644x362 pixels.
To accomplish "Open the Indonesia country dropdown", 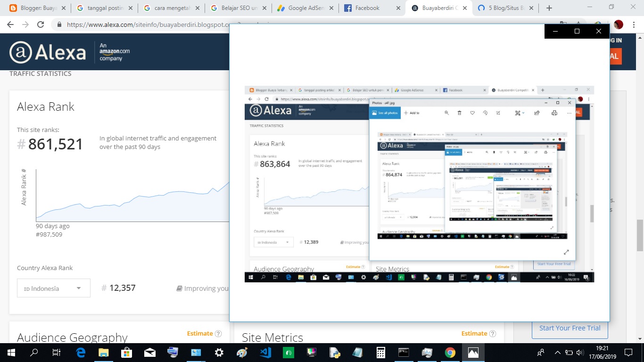I will tap(54, 288).
